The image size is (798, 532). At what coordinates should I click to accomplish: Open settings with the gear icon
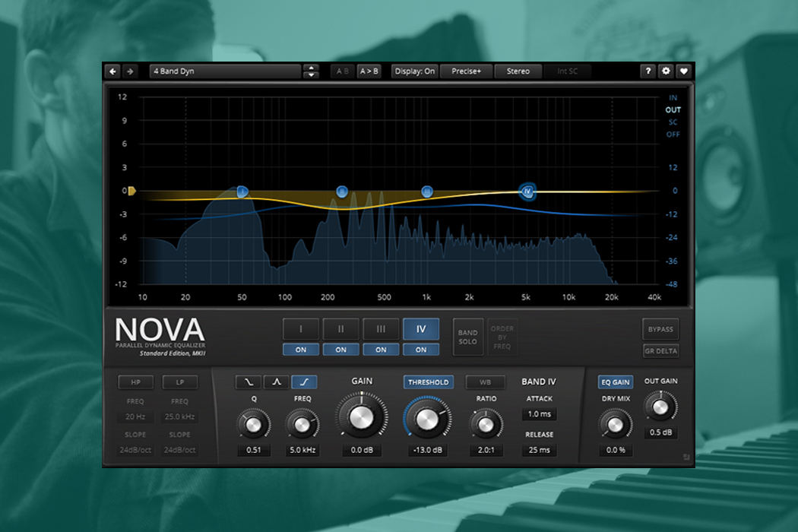coord(666,71)
